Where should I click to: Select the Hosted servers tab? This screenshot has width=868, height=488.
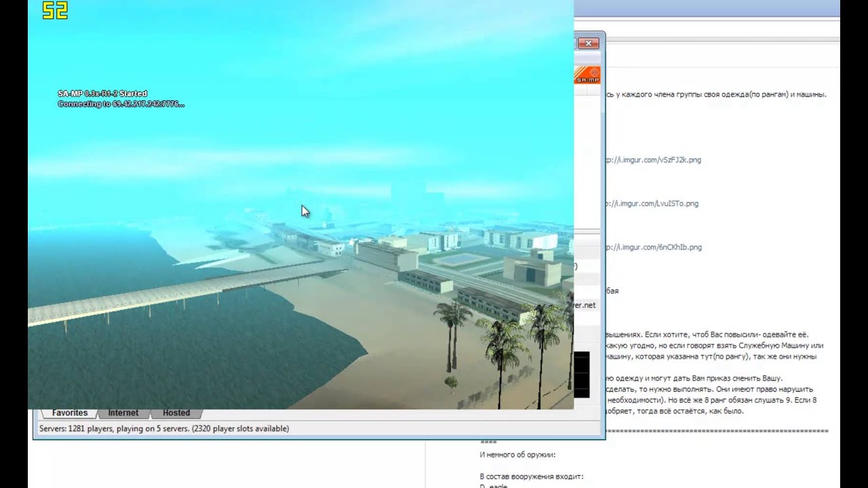[x=176, y=413]
